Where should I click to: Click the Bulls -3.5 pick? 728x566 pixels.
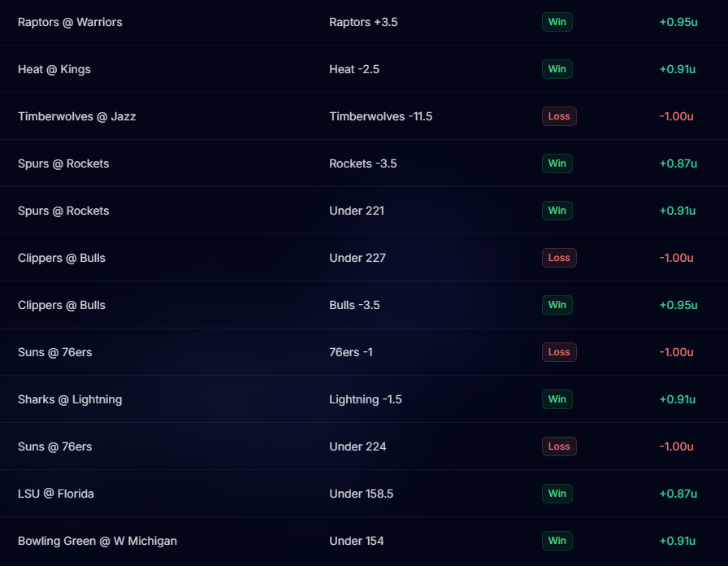[x=355, y=305]
